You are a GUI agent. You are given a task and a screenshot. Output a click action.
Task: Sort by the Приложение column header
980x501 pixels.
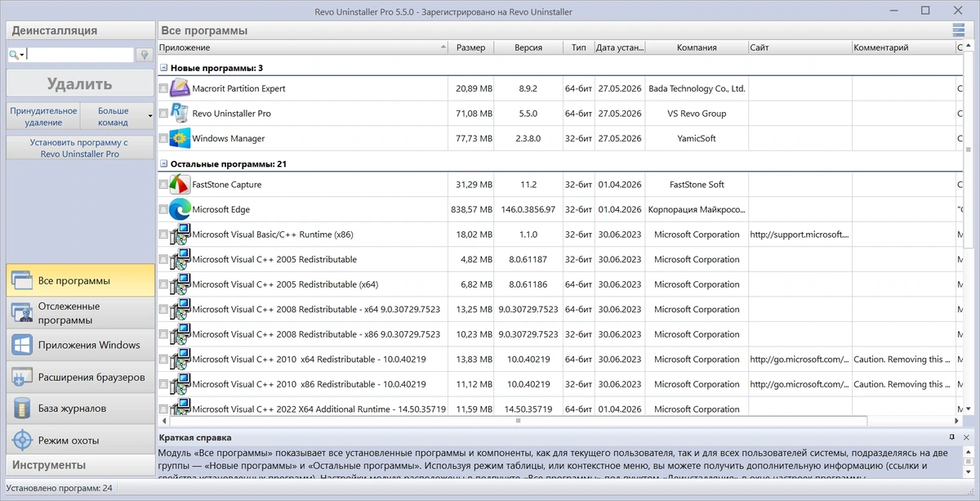[x=302, y=47]
